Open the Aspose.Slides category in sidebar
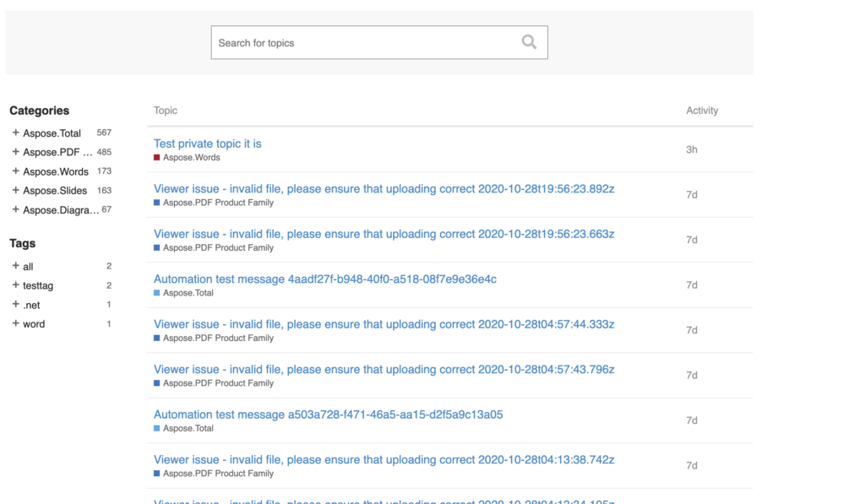Image resolution: width=865 pixels, height=504 pixels. [x=55, y=191]
